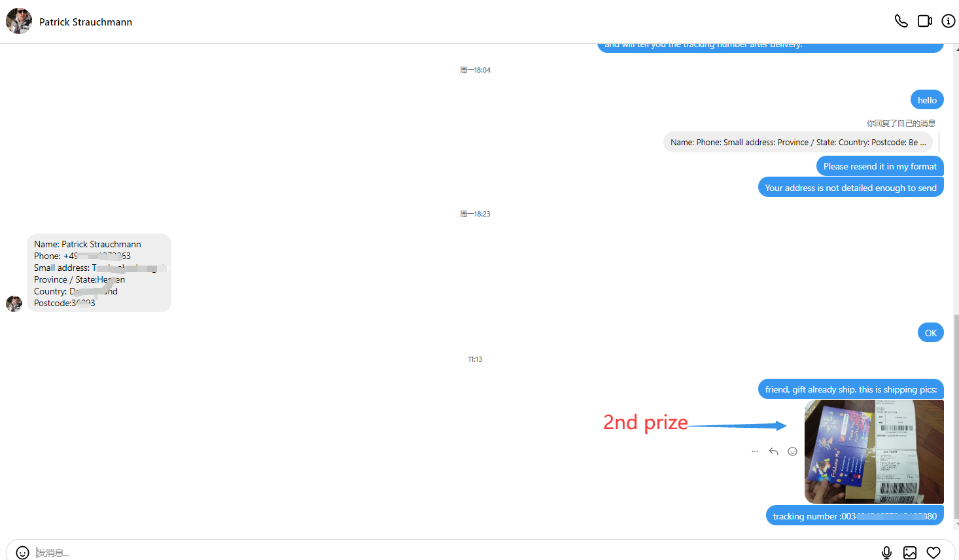Click the microphone voice message icon
Image resolution: width=959 pixels, height=560 pixels.
886,553
